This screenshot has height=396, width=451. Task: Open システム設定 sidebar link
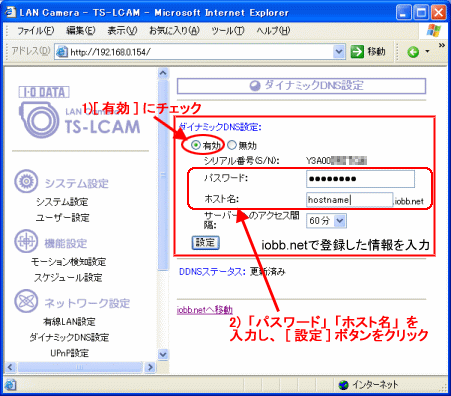tap(62, 202)
